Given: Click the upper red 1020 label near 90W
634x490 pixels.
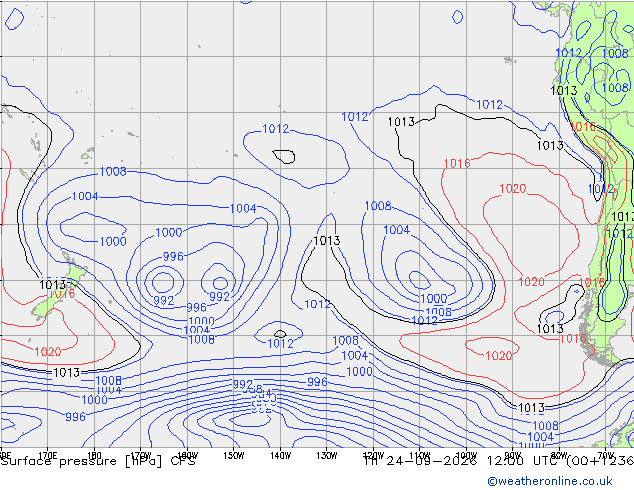Looking at the screenshot, I should point(513,188).
